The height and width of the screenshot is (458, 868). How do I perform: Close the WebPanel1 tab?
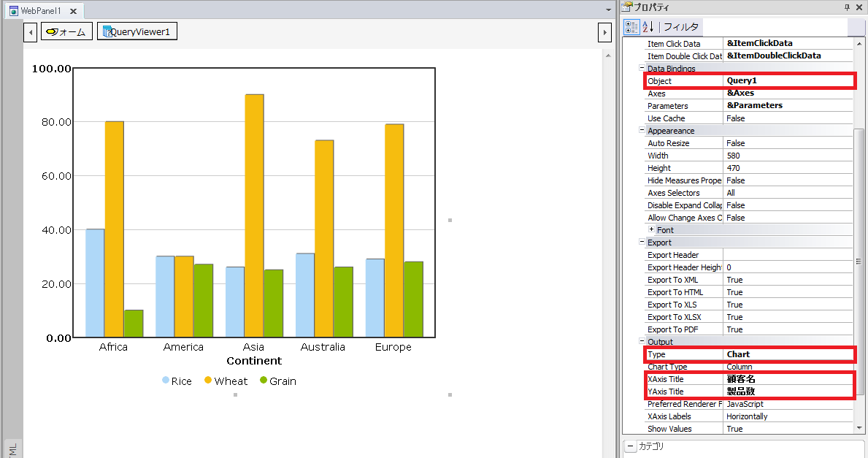pyautogui.click(x=74, y=11)
